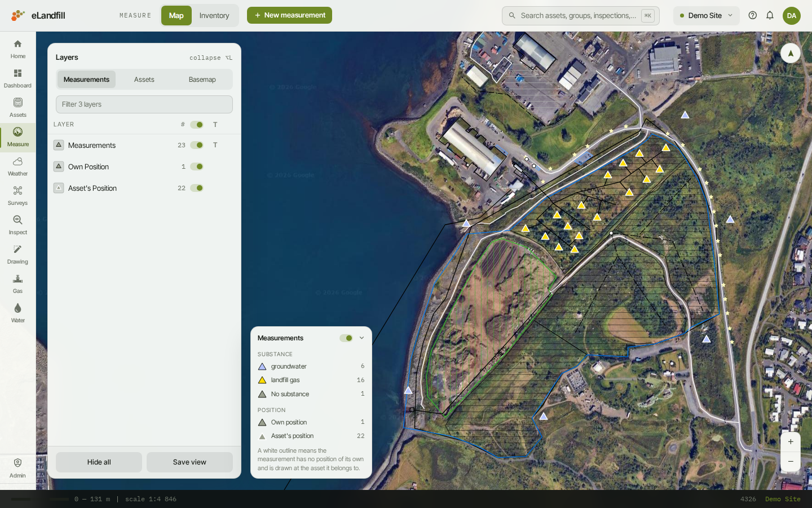Expand the Asset's Position layer symbol icon
Screen dimensions: 812x508
coord(59,188)
